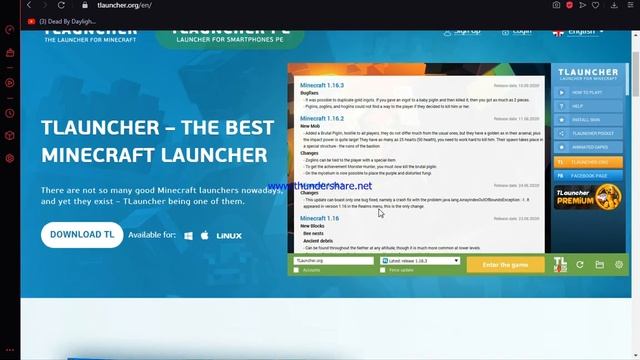640x360 pixels.
Task: Toggle the Accounts checkbox
Action: 297,270
